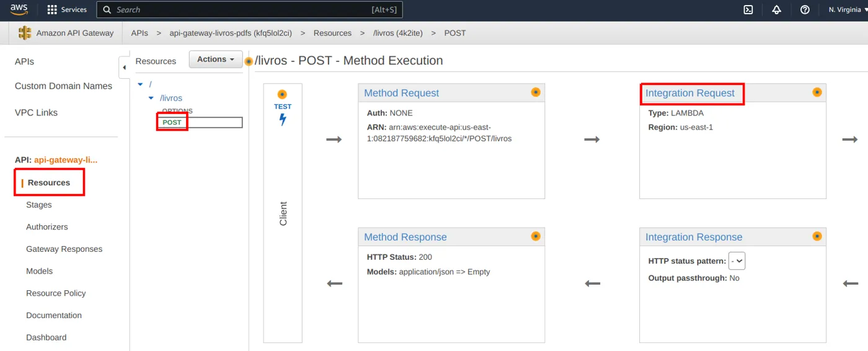The height and width of the screenshot is (351, 868).
Task: Select the root / resource
Action: [150, 84]
